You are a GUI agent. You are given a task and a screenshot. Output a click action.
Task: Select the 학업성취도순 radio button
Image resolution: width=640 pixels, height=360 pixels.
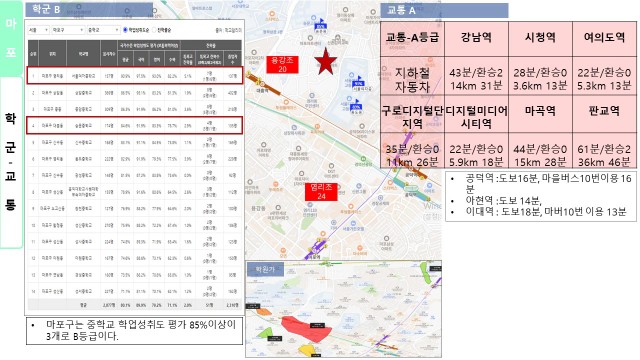[x=125, y=30]
